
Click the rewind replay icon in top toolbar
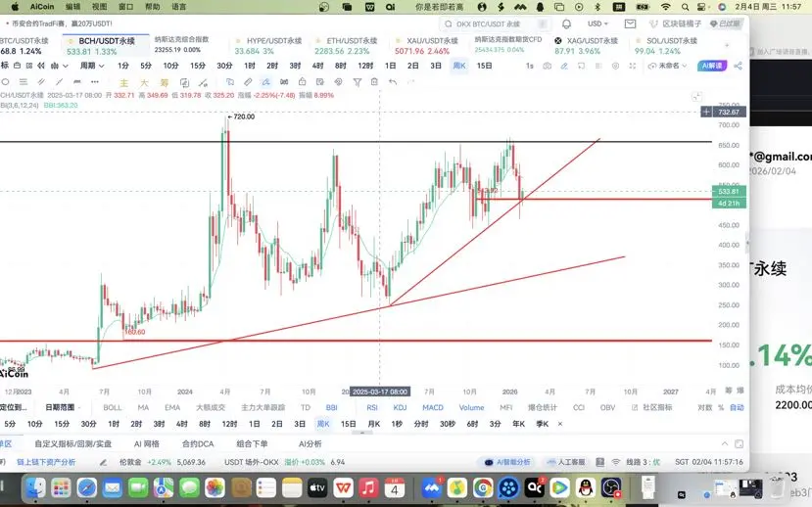[x=41, y=66]
